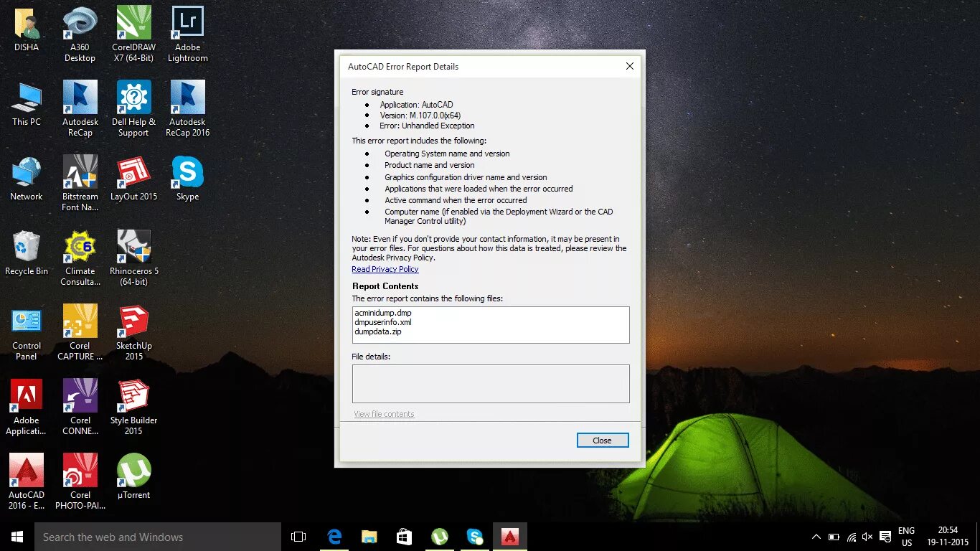
Task: Click View file contents link
Action: coord(384,414)
